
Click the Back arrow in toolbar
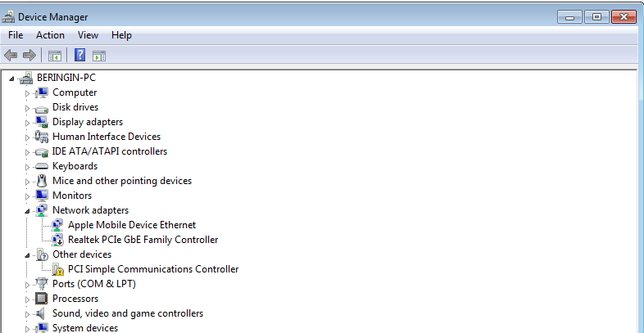coord(11,56)
